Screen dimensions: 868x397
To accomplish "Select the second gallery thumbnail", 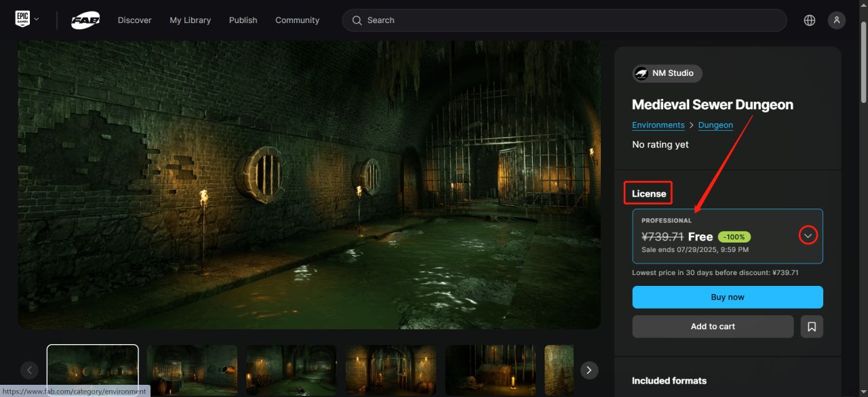I will [192, 370].
